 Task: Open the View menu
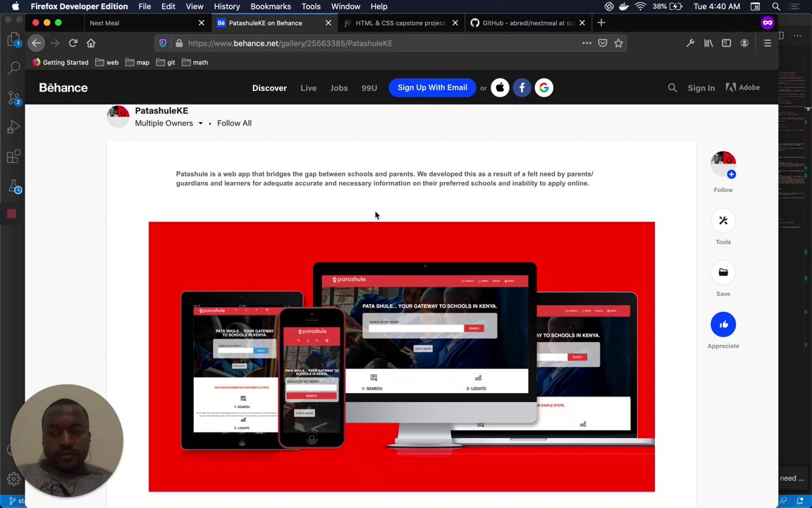[195, 6]
